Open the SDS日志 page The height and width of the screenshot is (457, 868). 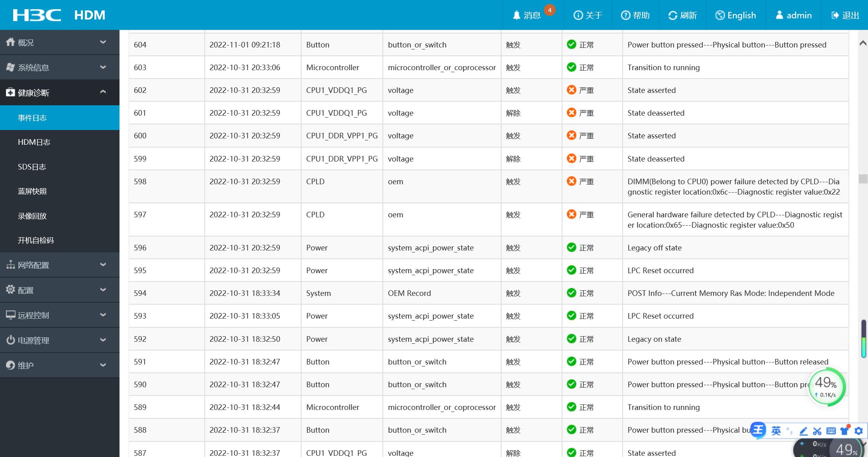tap(32, 167)
